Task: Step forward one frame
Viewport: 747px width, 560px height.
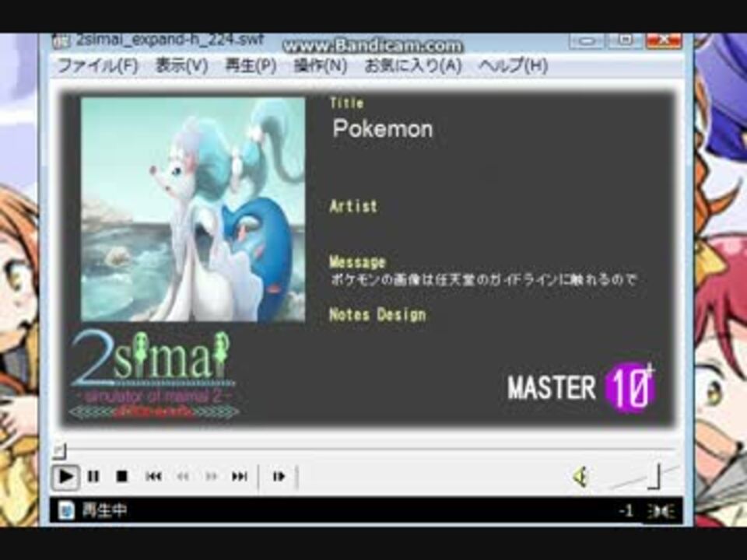Action: pyautogui.click(x=279, y=476)
